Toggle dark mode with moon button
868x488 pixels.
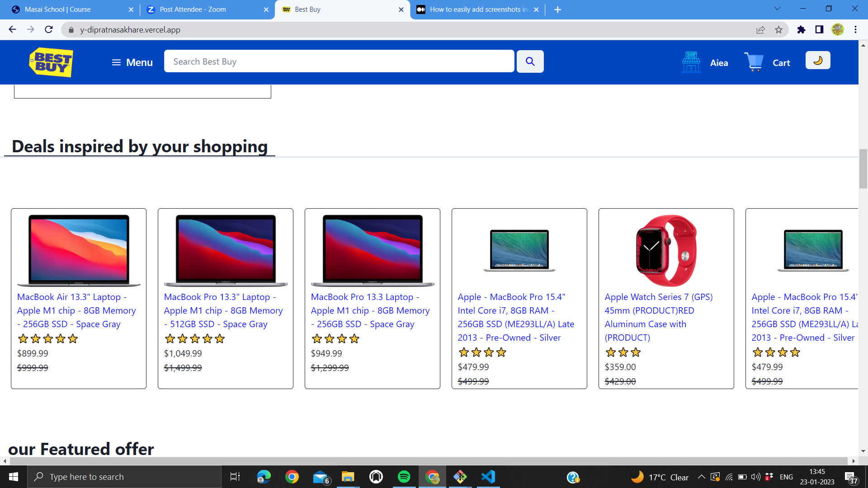(817, 61)
